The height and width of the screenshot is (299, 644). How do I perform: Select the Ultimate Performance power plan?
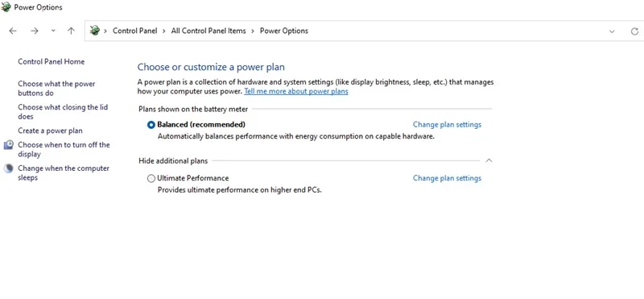(x=151, y=178)
